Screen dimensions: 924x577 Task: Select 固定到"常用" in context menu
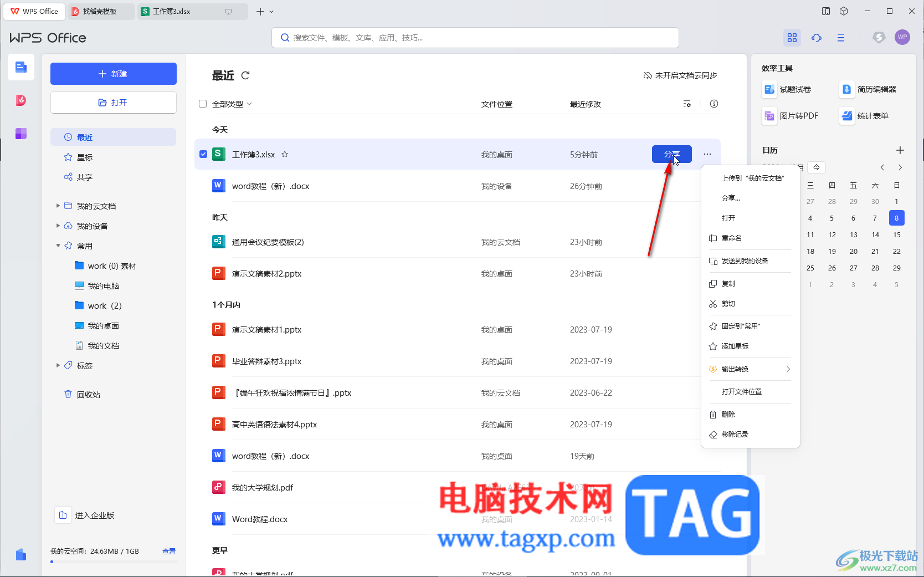tap(750, 326)
